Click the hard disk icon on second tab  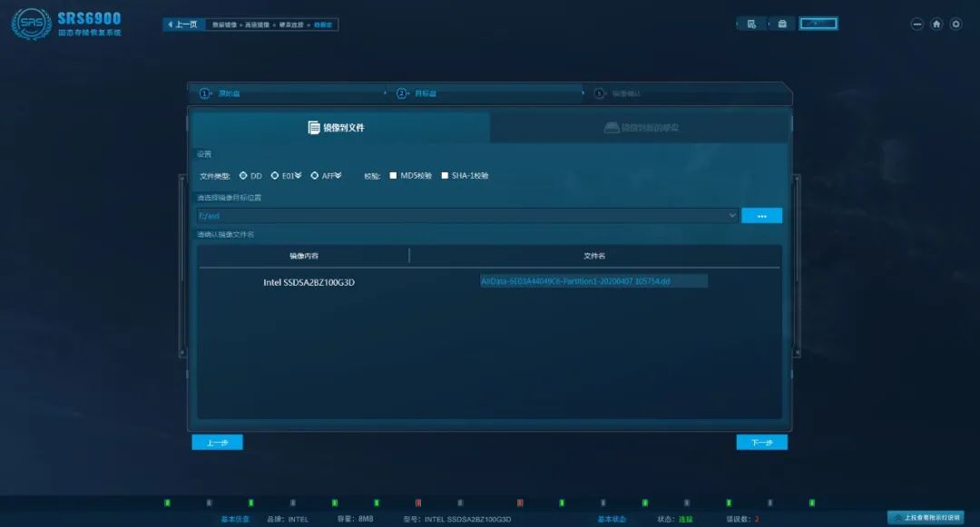(612, 127)
